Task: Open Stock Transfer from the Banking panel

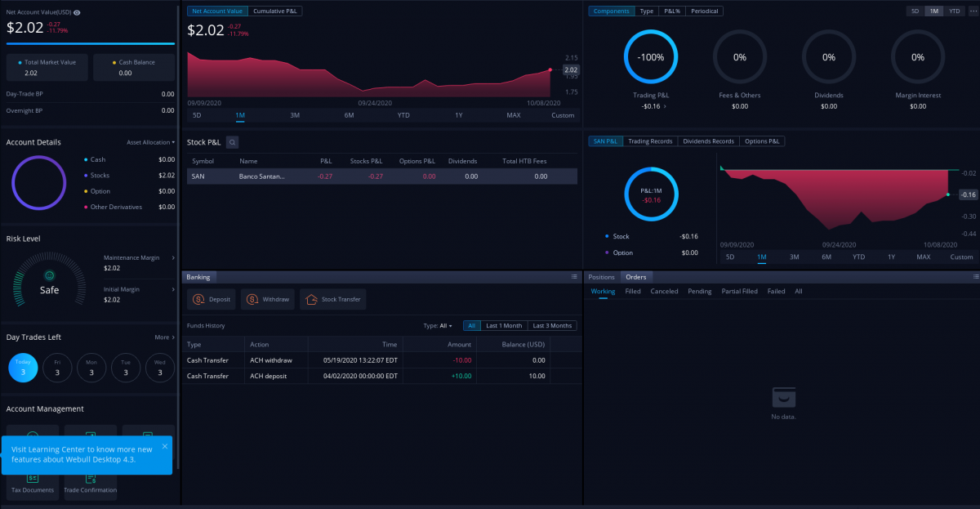Action: [x=332, y=299]
